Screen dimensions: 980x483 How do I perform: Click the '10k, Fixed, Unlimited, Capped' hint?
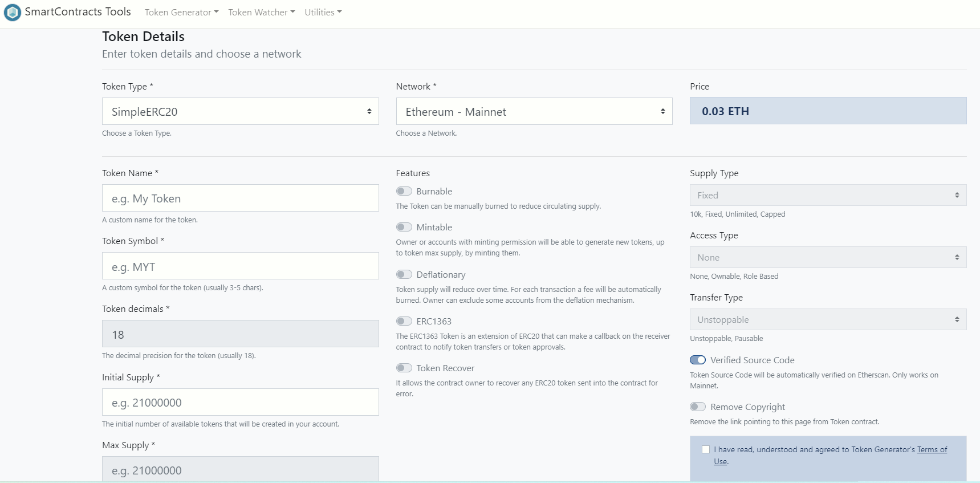click(737, 214)
